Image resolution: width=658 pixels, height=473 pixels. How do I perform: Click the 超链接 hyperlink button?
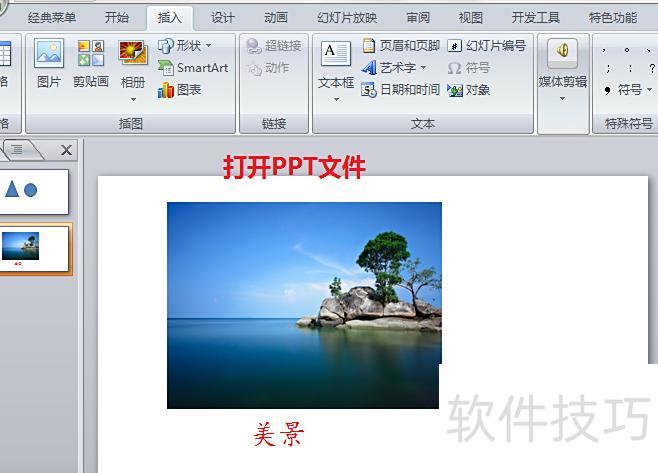(274, 45)
